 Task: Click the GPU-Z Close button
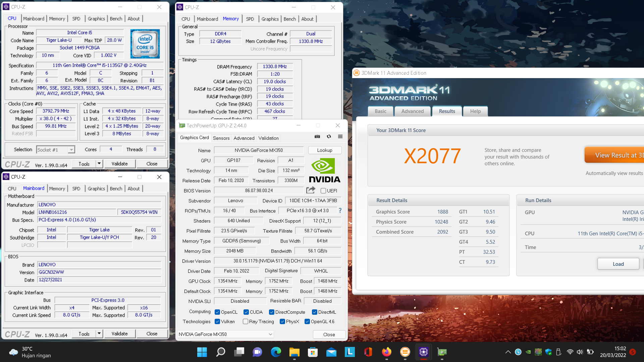(x=329, y=335)
